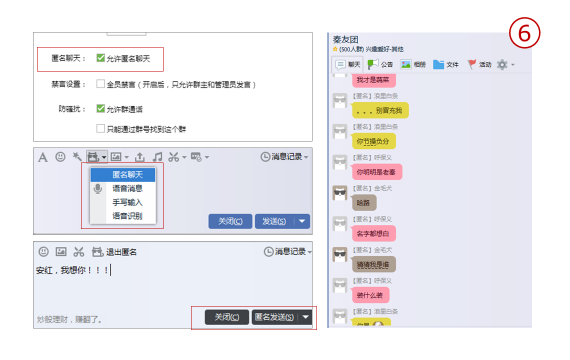Viewport: 570px width, 360px height.
Task: Open lower 消息记录 dropdown arrow
Action: click(x=309, y=252)
